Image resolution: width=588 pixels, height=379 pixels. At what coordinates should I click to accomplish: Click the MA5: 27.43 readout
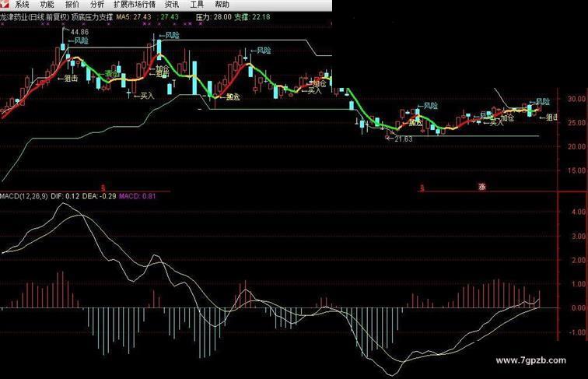pyautogui.click(x=134, y=17)
